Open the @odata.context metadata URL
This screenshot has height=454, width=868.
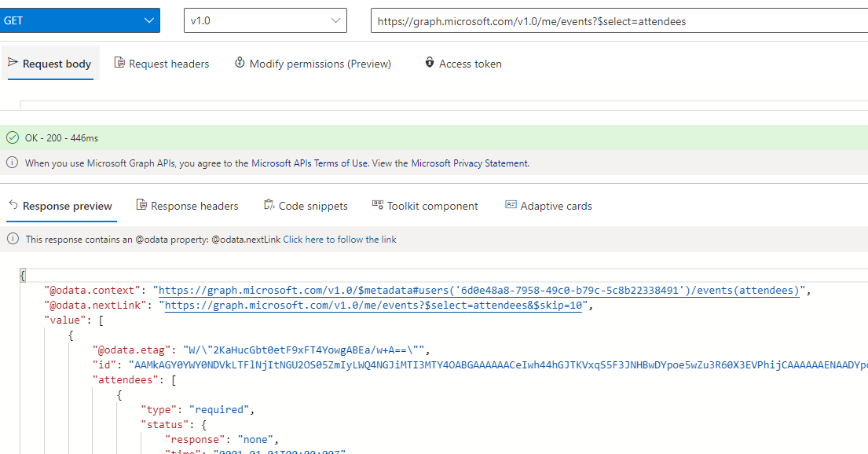(479, 291)
